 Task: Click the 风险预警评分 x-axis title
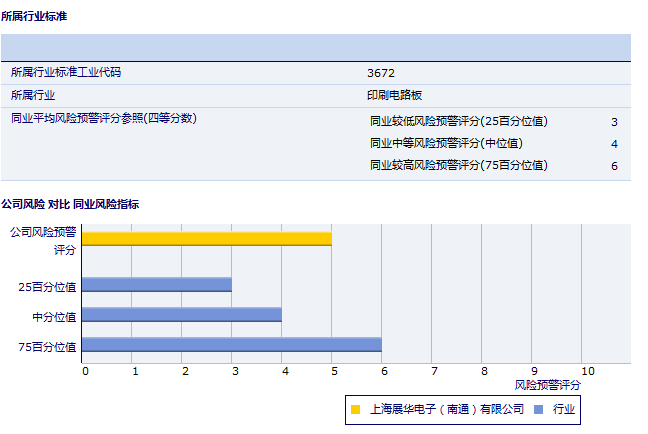[547, 384]
